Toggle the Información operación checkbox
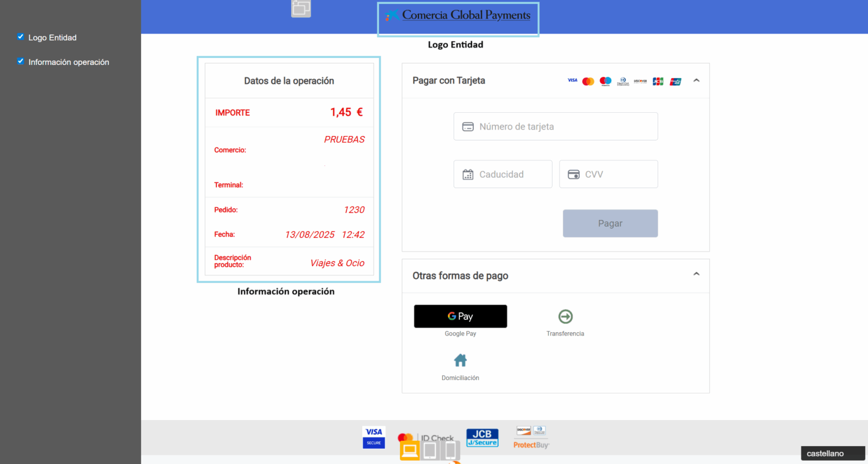Viewport: 868px width, 464px height. 21,61
